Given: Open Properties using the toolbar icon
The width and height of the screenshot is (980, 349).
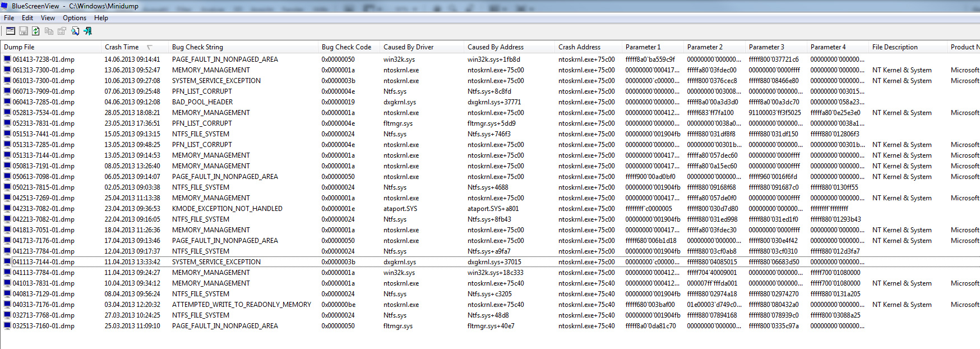Looking at the screenshot, I should click(x=62, y=31).
